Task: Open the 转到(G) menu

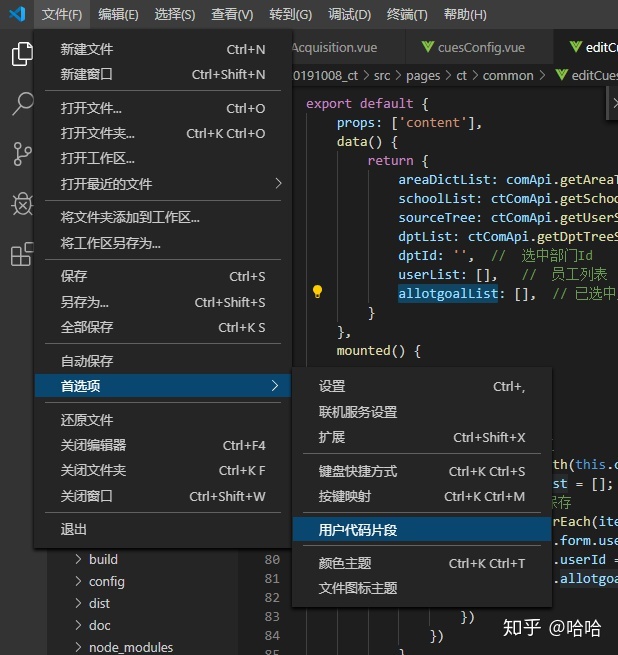Action: 290,15
